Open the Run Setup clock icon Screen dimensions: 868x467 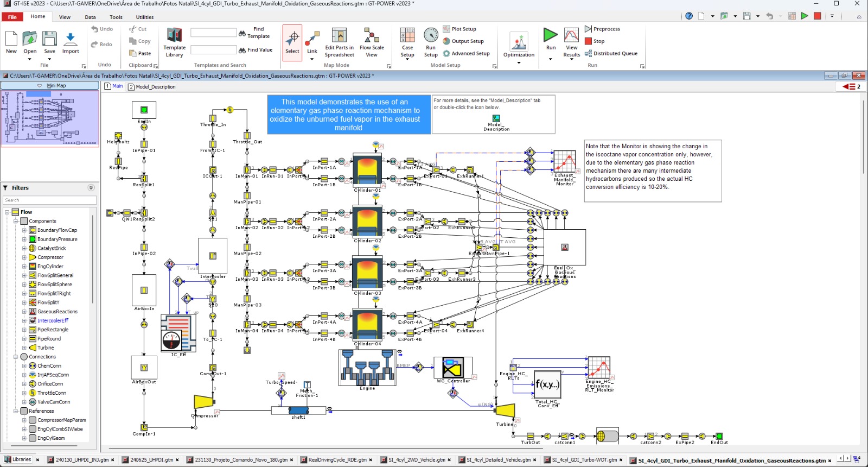(431, 42)
